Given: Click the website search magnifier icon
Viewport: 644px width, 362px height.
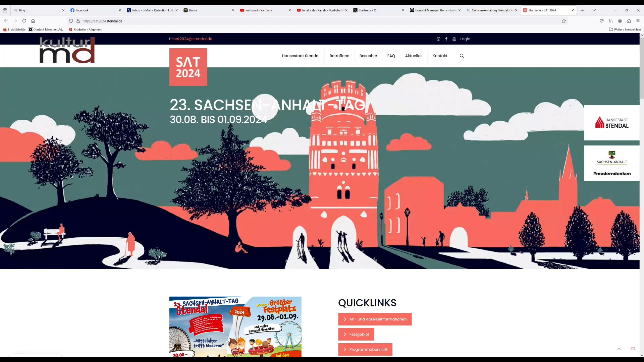Looking at the screenshot, I should point(462,56).
